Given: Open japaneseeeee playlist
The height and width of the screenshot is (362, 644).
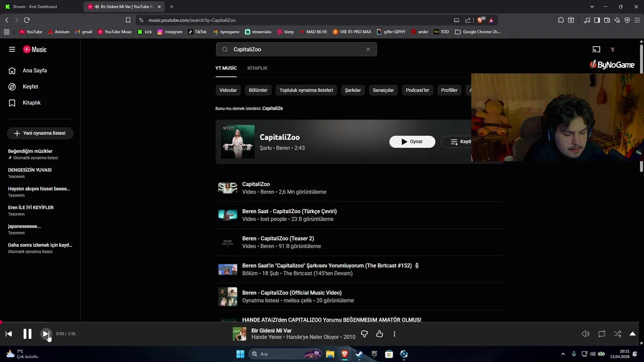Looking at the screenshot, I should [40, 229].
